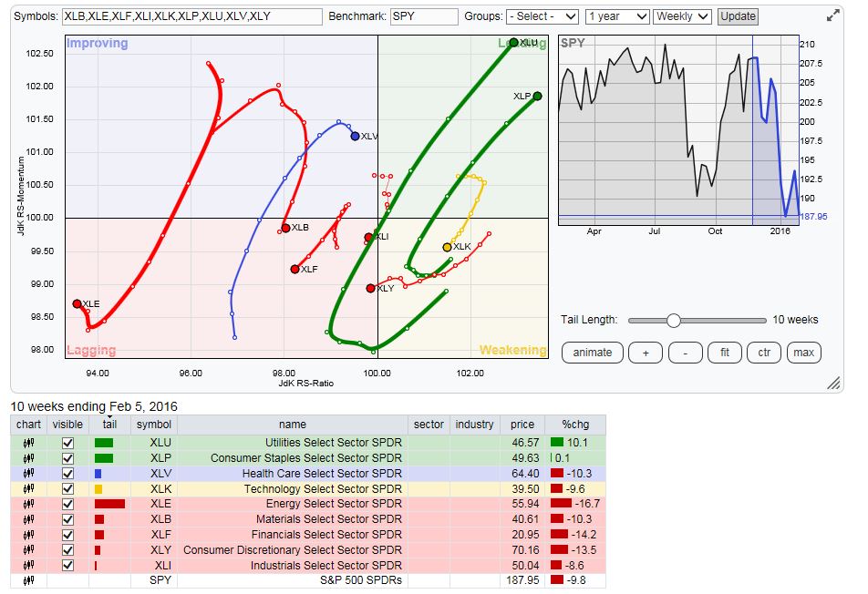The height and width of the screenshot is (594, 868).
Task: Select the XLI red endpoint dot
Action: [368, 237]
